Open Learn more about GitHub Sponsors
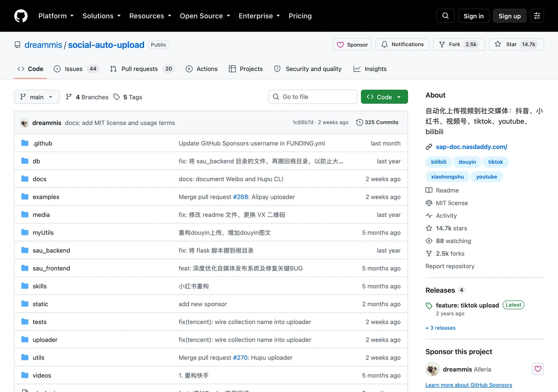558x392 pixels. (469, 385)
